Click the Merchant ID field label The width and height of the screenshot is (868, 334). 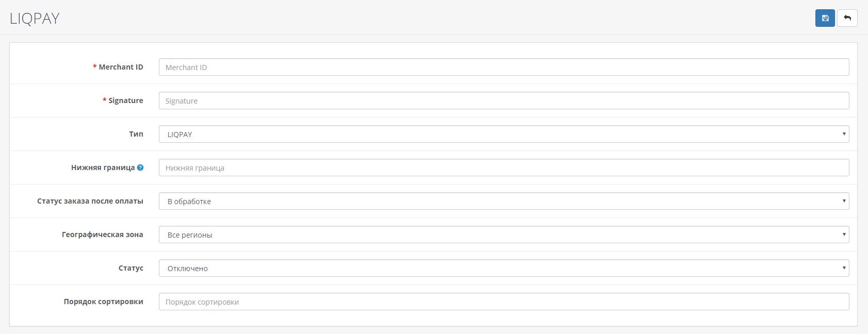(121, 67)
